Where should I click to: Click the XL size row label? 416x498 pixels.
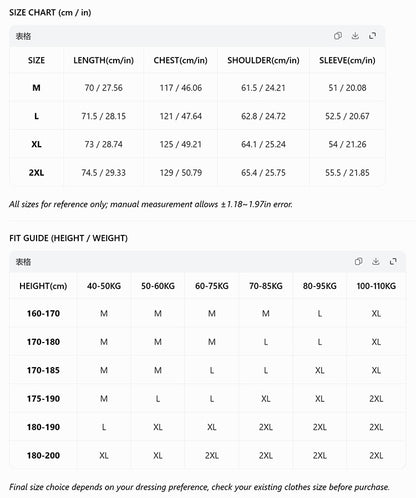[x=36, y=144]
